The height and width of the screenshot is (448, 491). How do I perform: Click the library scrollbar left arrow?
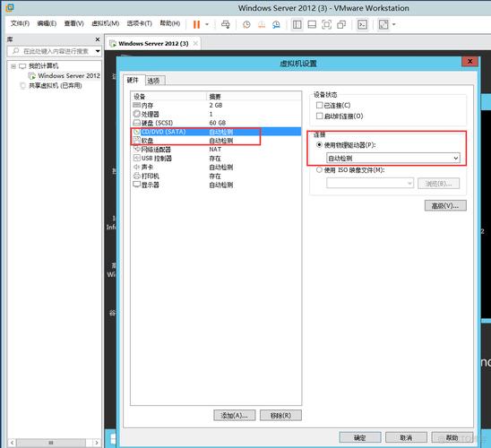pyautogui.click(x=12, y=443)
